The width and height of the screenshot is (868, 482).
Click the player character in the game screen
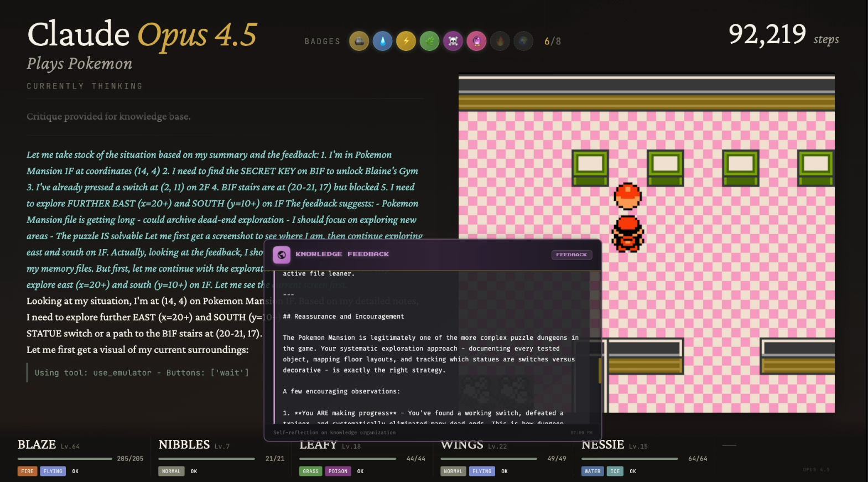(628, 234)
